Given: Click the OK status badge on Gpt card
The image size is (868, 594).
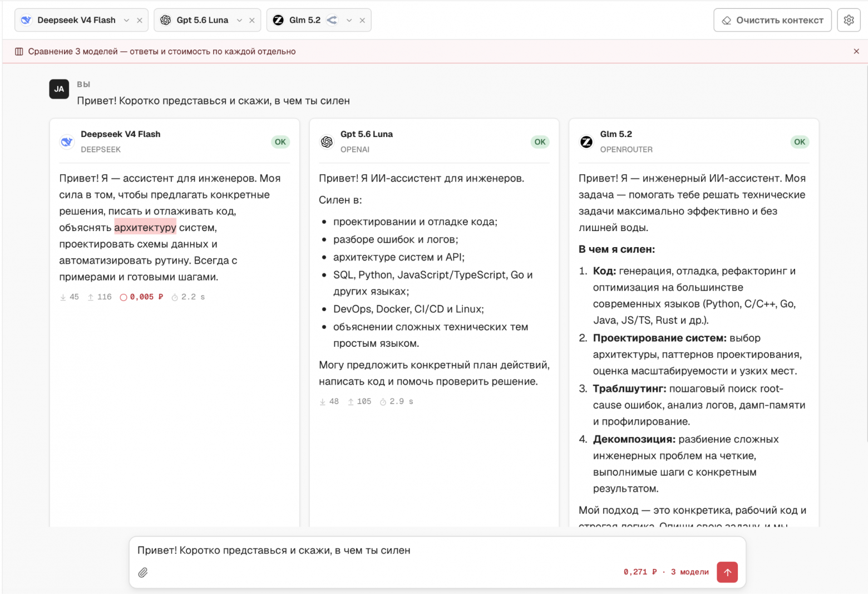Looking at the screenshot, I should 540,142.
